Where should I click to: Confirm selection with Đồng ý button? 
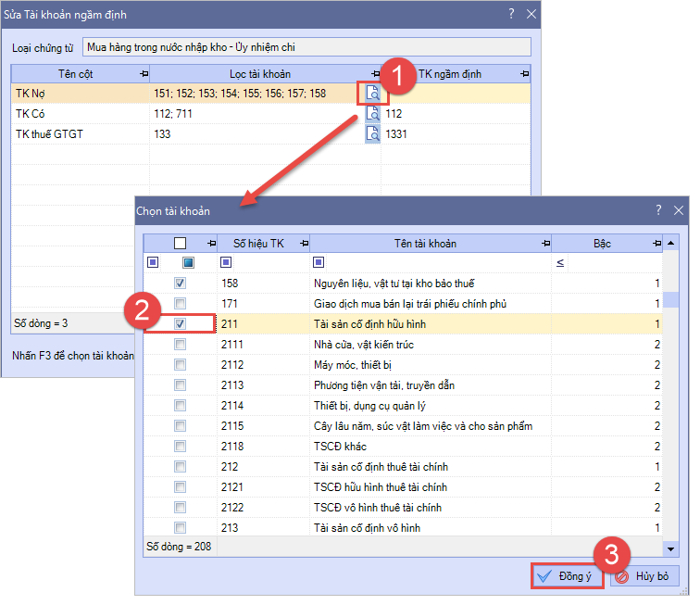click(x=569, y=575)
